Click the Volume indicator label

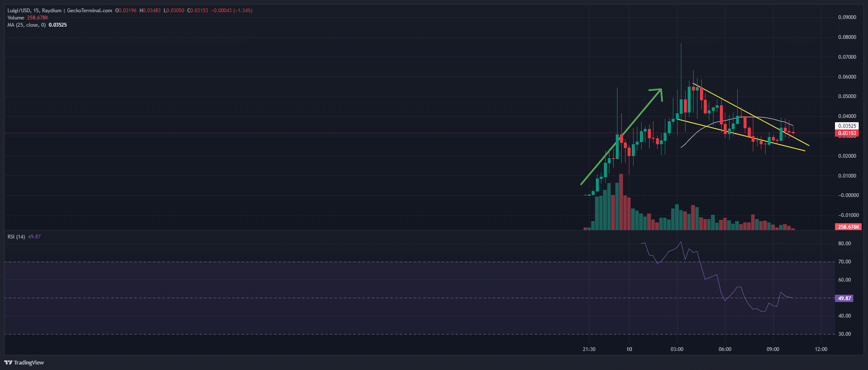point(16,18)
